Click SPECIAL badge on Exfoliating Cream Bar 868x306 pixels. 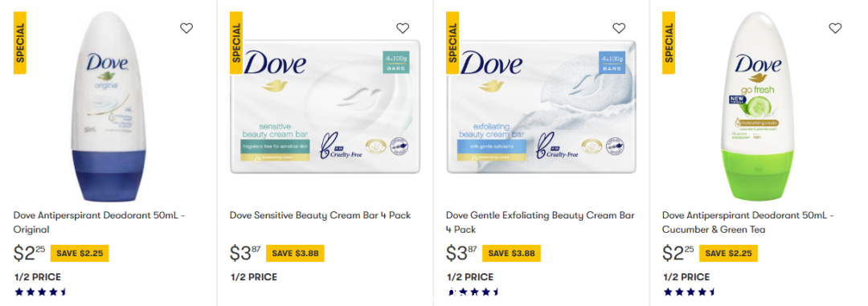pos(452,43)
